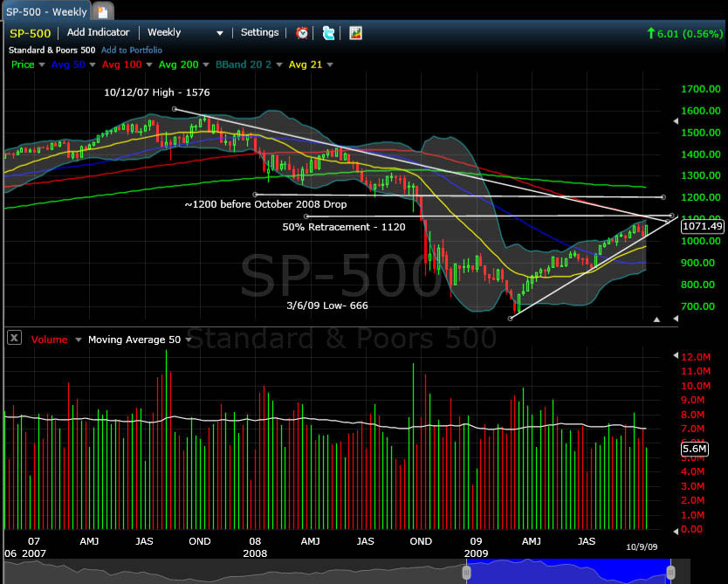The width and height of the screenshot is (728, 584).
Task: Click the chart image export icon
Action: (356, 33)
